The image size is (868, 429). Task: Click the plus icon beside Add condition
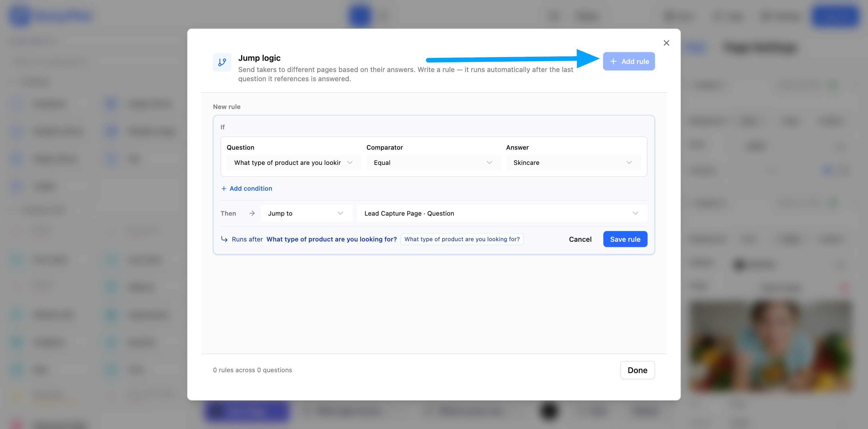tap(224, 189)
